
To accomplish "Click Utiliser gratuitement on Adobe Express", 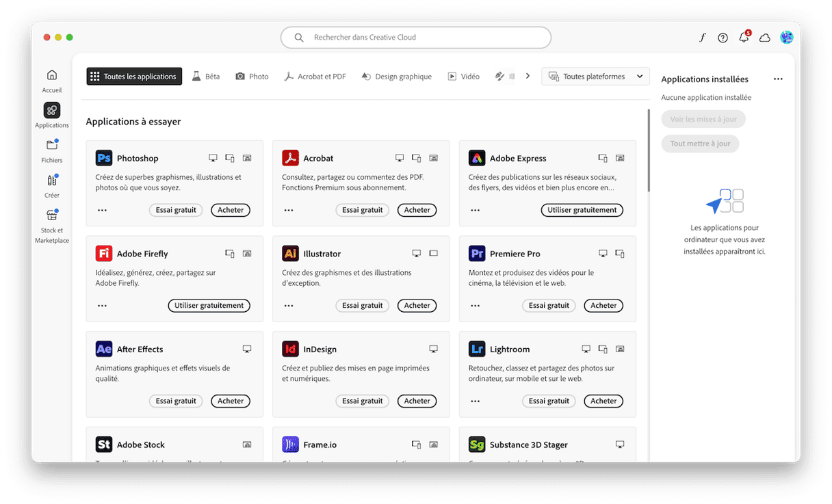I will [582, 210].
